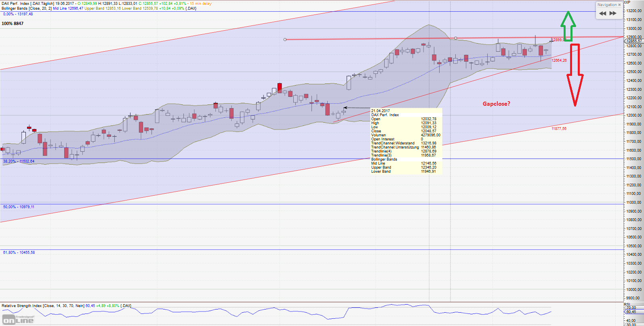The image size is (644, 326).
Task: Select the green up arrow annotation
Action: 568,25
